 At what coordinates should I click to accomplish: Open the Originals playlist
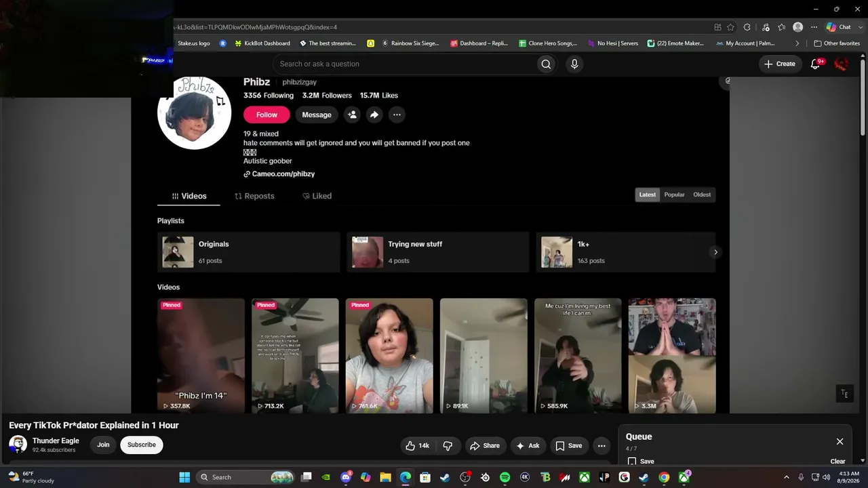[x=248, y=252]
